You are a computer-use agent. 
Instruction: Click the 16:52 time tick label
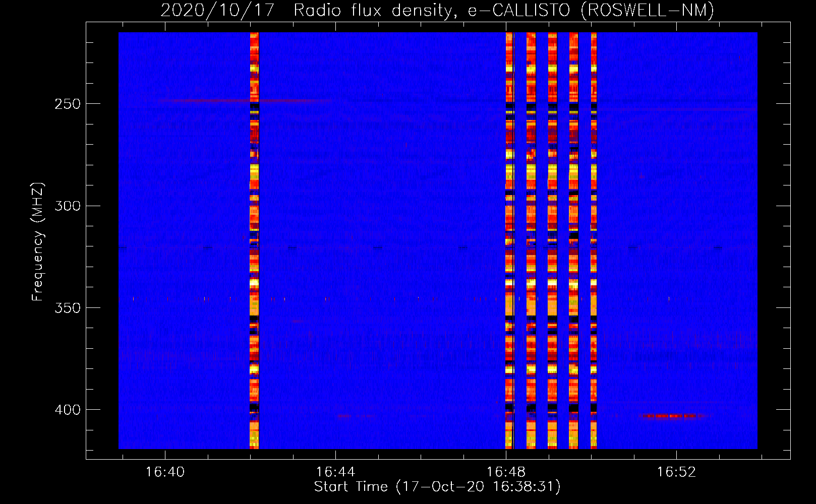click(x=676, y=472)
